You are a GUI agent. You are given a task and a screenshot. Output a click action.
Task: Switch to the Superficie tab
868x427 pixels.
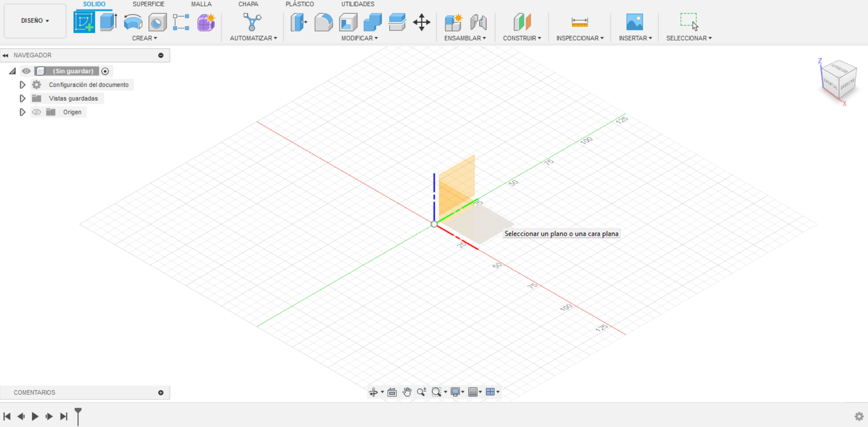[x=148, y=4]
